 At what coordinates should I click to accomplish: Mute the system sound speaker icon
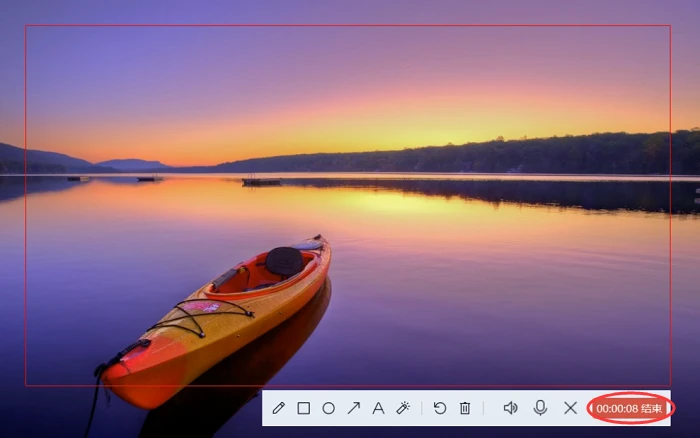[510, 408]
